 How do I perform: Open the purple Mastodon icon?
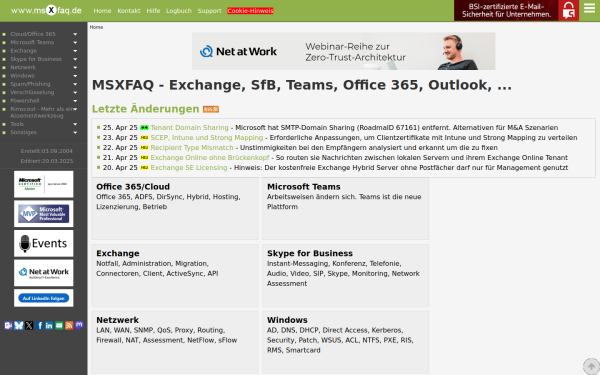point(79,325)
